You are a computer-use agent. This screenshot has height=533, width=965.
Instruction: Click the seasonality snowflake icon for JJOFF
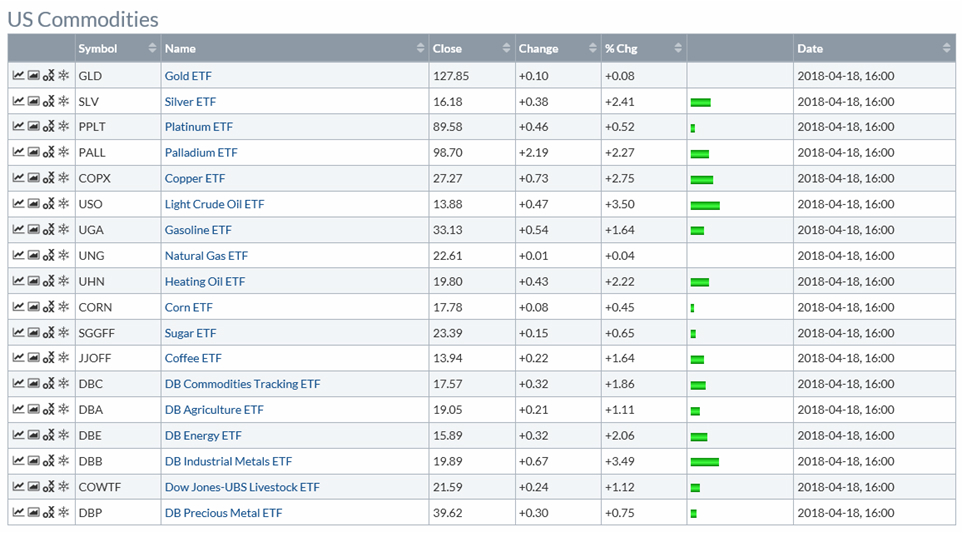(x=63, y=359)
